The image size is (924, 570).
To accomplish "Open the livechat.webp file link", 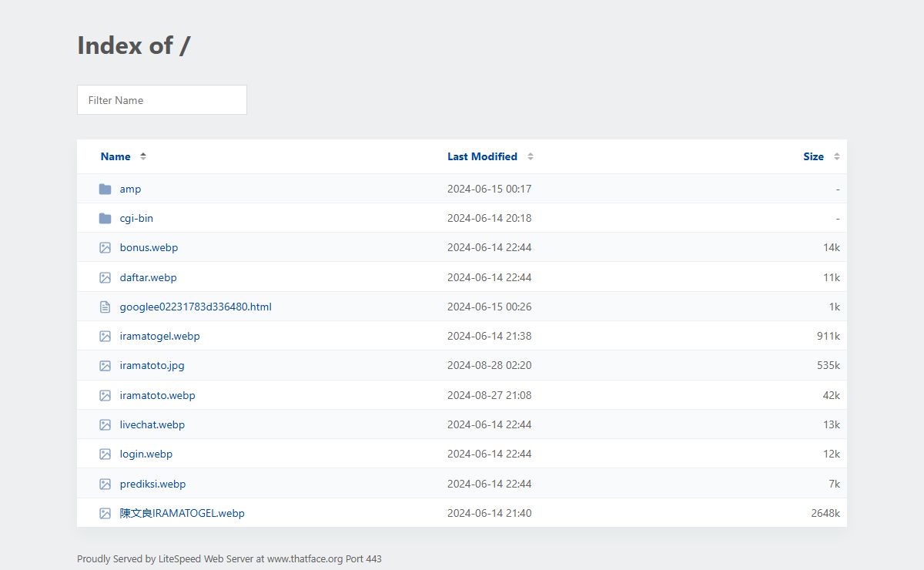I will pyautogui.click(x=152, y=425).
